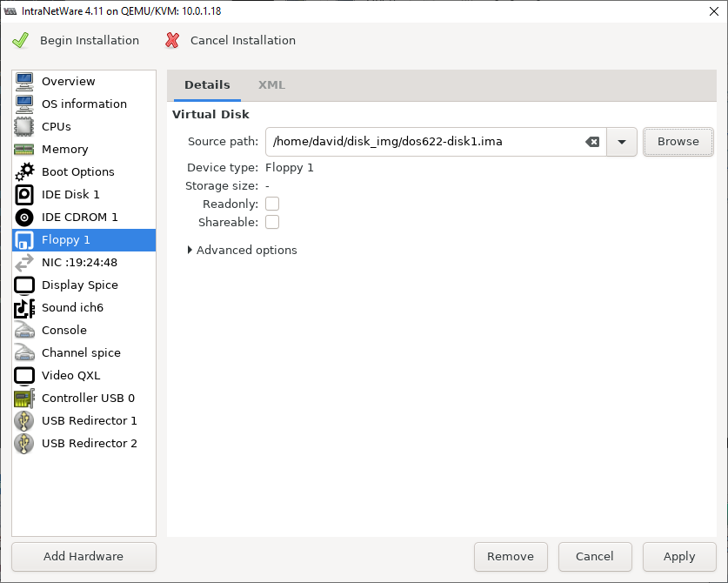Viewport: 728px width, 583px height.
Task: Switch to the Details tab
Action: [x=207, y=85]
